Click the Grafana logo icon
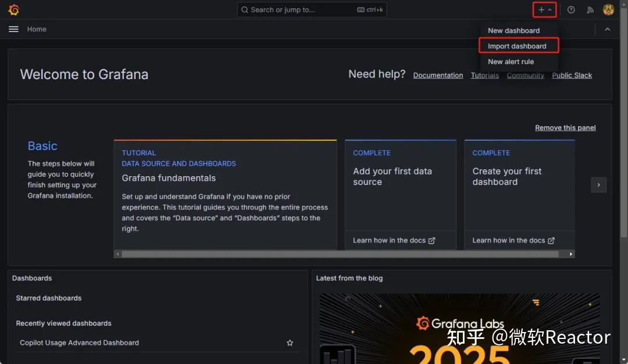The height and width of the screenshot is (364, 628). click(x=13, y=10)
